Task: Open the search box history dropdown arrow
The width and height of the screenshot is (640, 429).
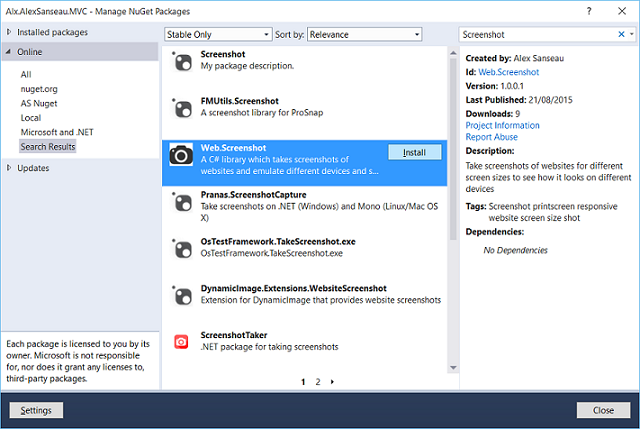Action: (x=631, y=34)
